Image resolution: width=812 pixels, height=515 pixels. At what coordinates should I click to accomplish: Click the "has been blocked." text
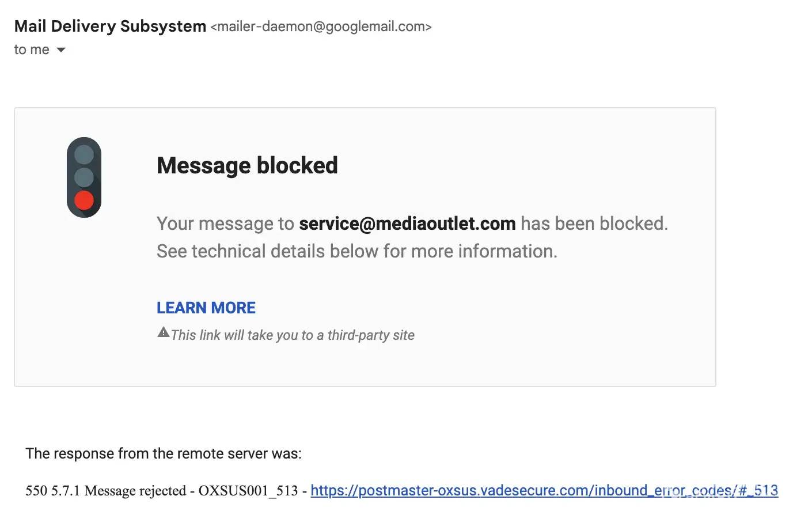click(x=594, y=224)
